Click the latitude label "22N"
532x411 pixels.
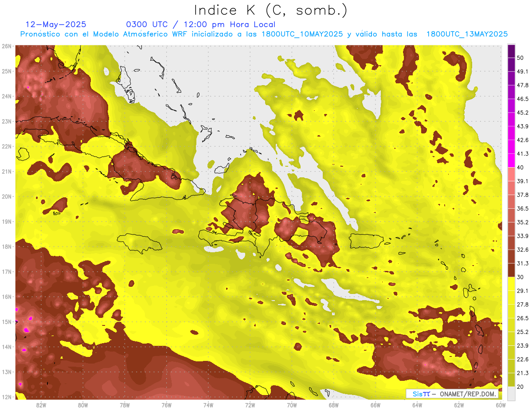pos(7,146)
